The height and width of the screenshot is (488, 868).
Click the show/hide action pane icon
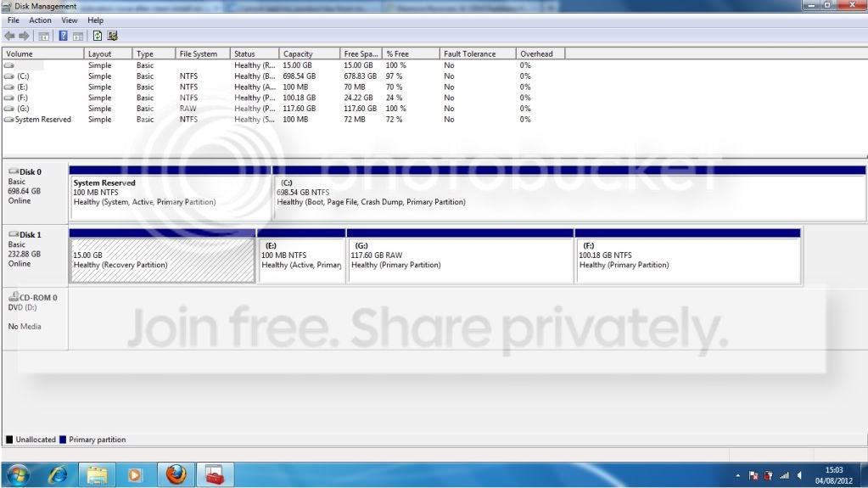78,36
